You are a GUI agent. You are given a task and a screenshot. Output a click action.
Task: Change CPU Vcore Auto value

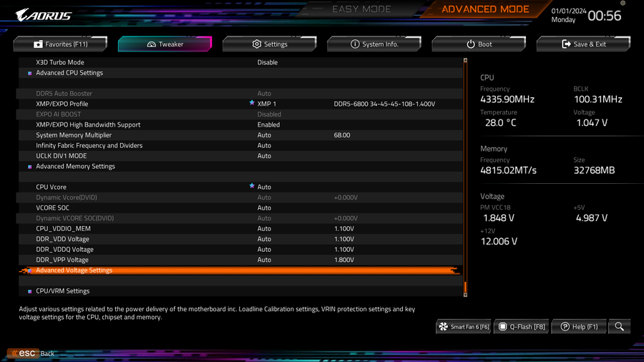coord(264,187)
